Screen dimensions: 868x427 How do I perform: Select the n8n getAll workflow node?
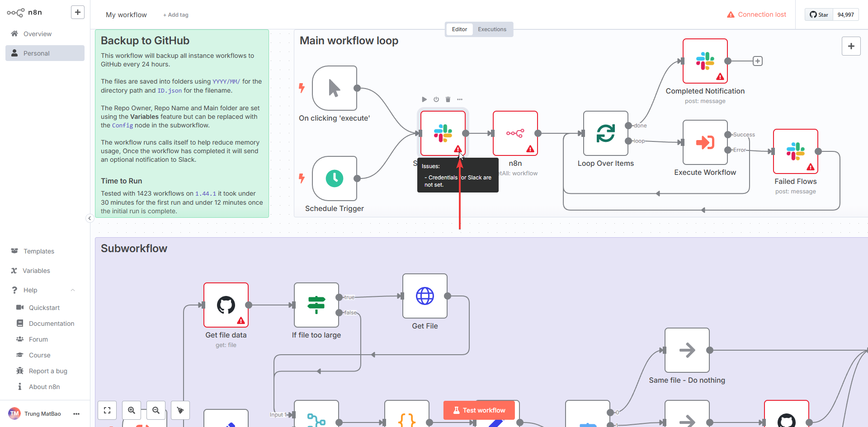pos(515,133)
